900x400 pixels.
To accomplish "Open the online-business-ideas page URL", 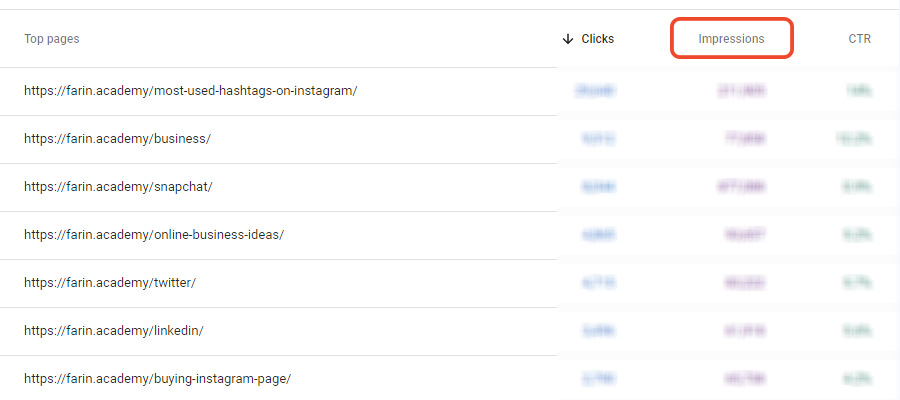I will pos(154,235).
